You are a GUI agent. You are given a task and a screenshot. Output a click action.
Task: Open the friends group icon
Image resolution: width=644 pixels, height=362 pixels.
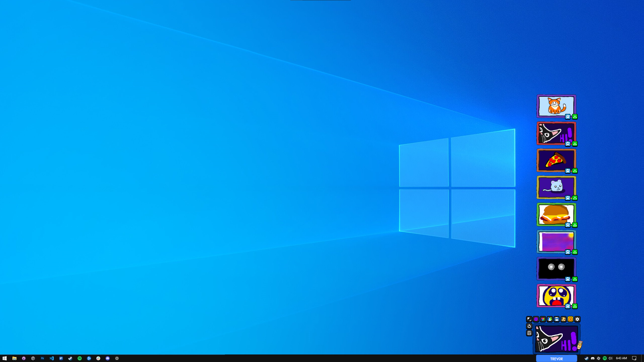550,319
